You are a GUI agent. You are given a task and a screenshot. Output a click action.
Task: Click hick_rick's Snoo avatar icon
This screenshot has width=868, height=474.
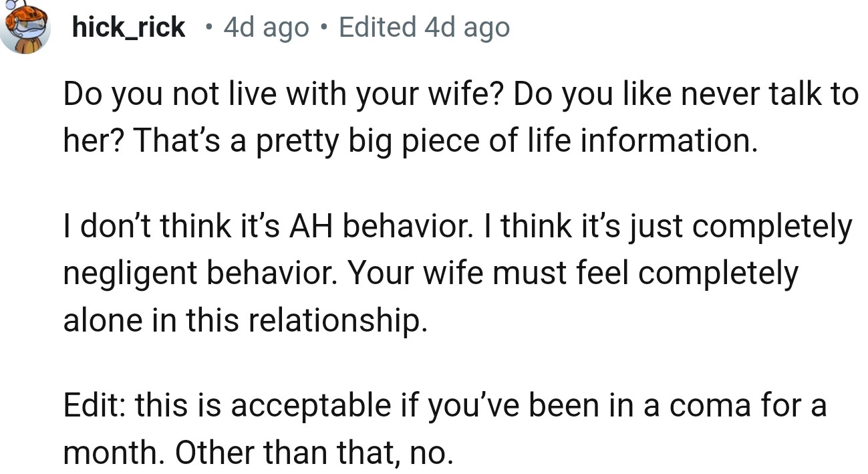click(26, 27)
